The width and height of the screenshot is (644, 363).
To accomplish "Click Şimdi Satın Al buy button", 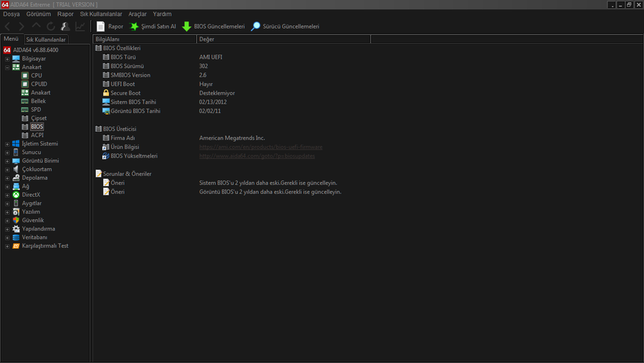I will point(153,26).
